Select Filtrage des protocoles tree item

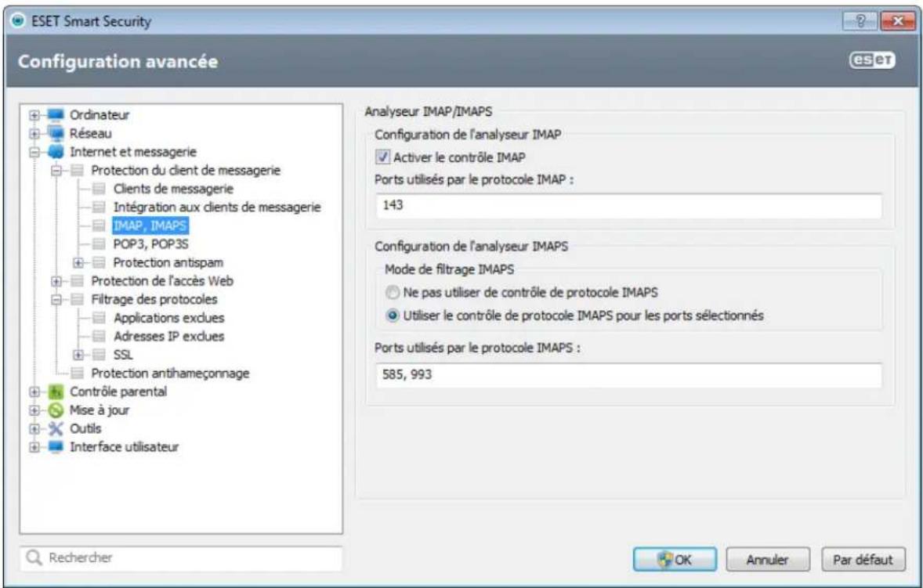tap(154, 300)
